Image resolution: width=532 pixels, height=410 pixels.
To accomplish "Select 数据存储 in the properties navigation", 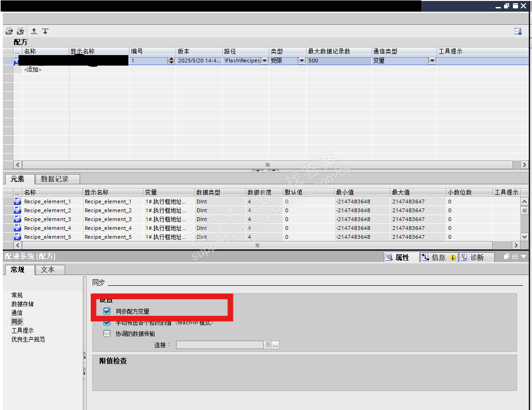I will [22, 304].
